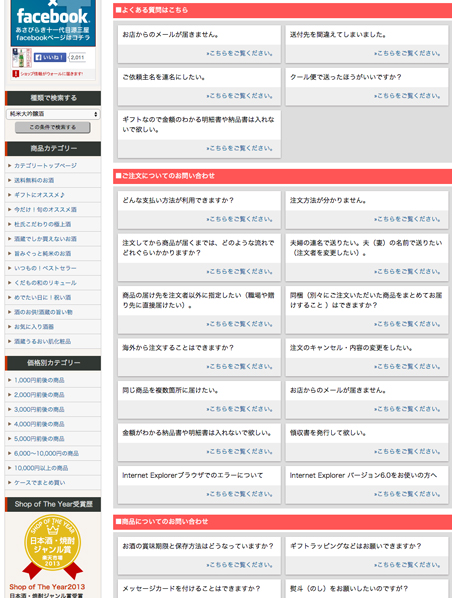Click the 熨斗(のし)をお願いしたいのですが? question
The image size is (452, 598).
(349, 588)
